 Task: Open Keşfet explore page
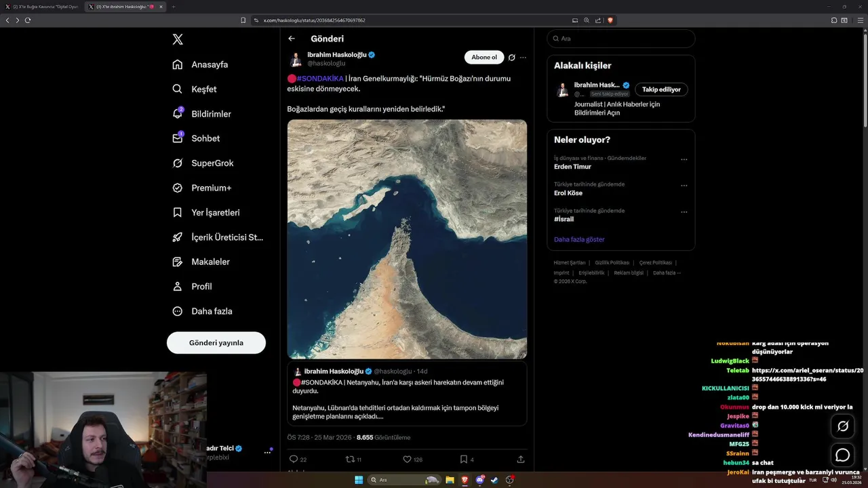[195, 89]
